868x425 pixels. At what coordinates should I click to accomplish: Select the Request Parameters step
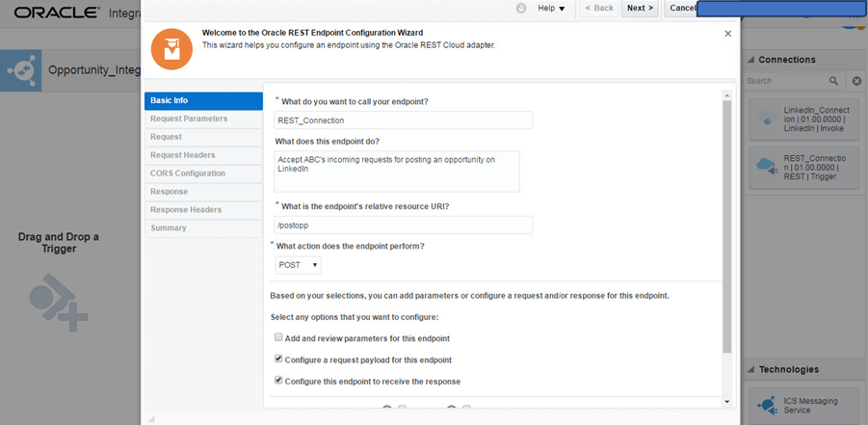(x=203, y=119)
